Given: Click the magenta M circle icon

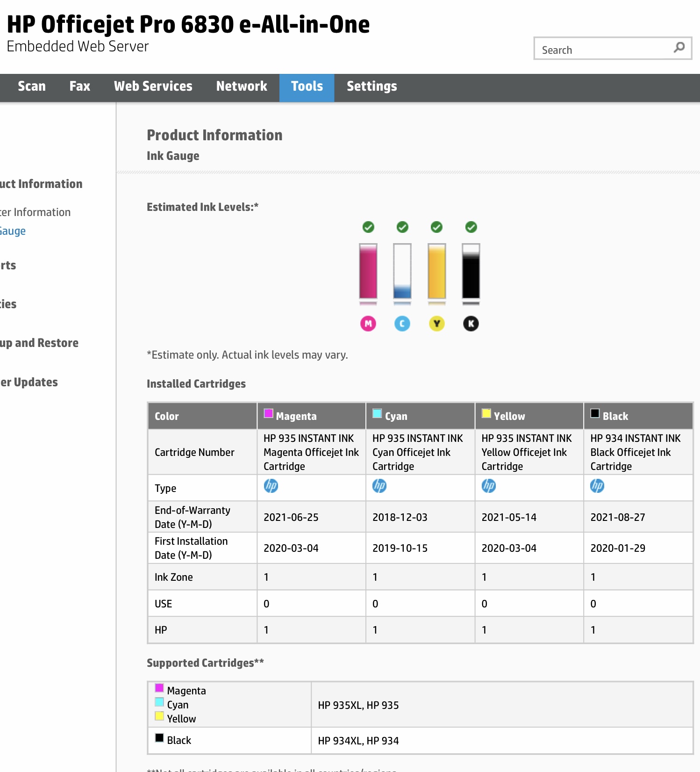Looking at the screenshot, I should pyautogui.click(x=368, y=324).
